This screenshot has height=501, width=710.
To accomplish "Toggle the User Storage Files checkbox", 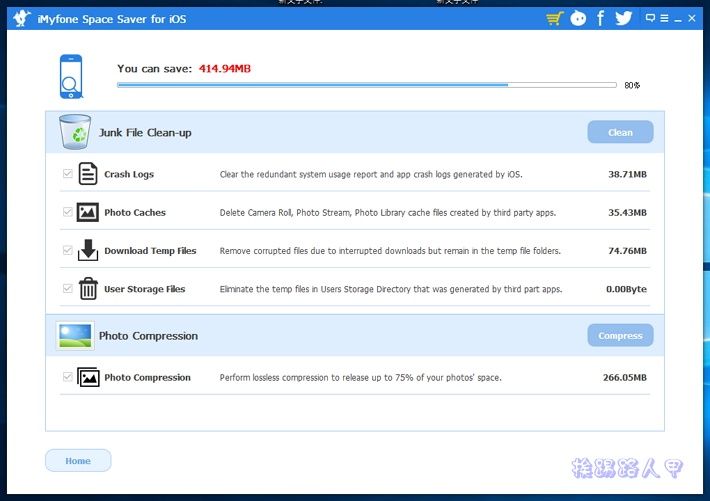I will click(x=68, y=289).
